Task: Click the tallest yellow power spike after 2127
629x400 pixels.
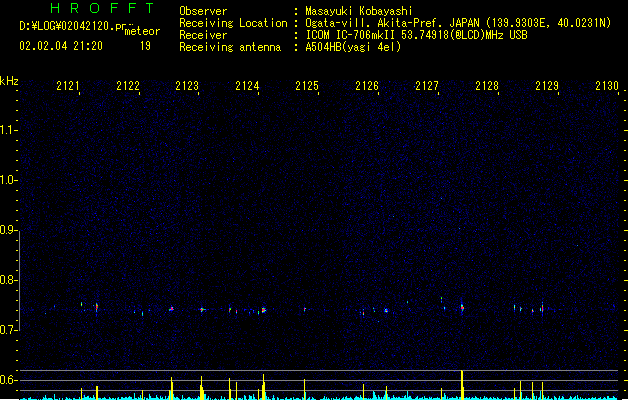Action: 462,385
